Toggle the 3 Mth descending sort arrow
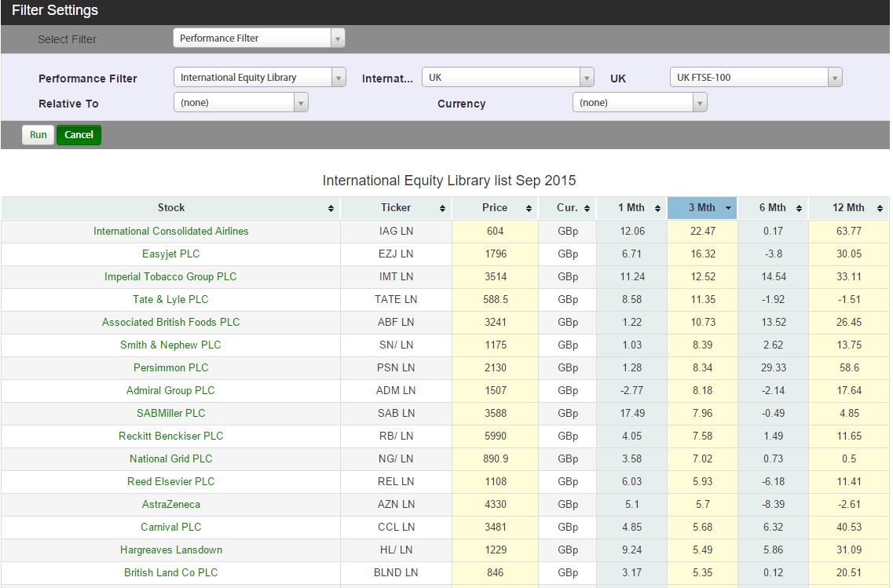 [x=728, y=209]
